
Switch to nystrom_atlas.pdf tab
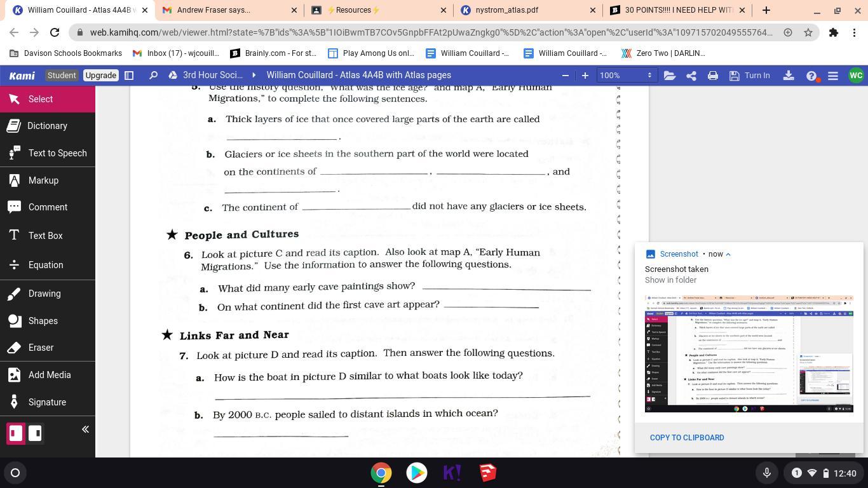point(528,10)
